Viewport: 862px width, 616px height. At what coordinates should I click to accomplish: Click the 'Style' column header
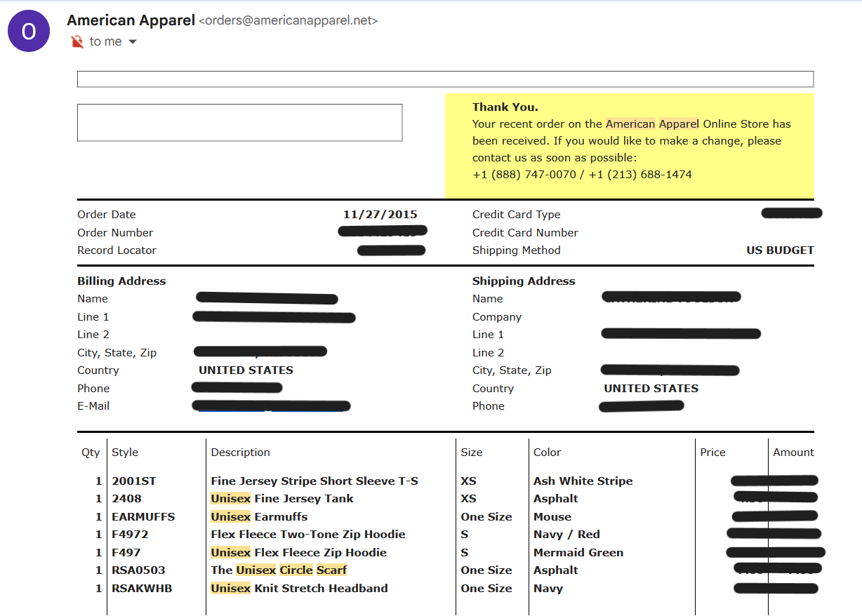[x=125, y=453]
